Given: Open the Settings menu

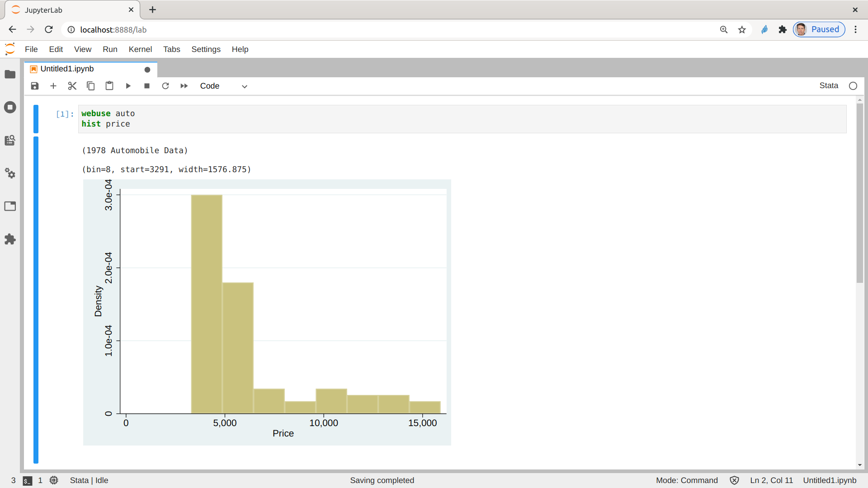Looking at the screenshot, I should tap(206, 49).
